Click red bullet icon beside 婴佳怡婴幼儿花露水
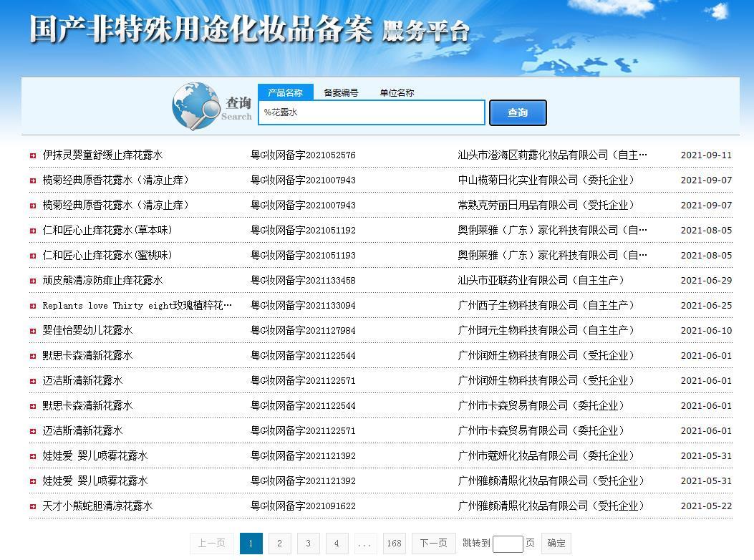This screenshot has height=560, width=754. (33, 331)
